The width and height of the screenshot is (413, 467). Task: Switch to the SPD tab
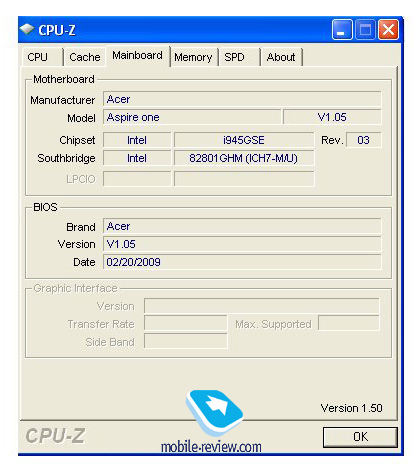(x=239, y=57)
